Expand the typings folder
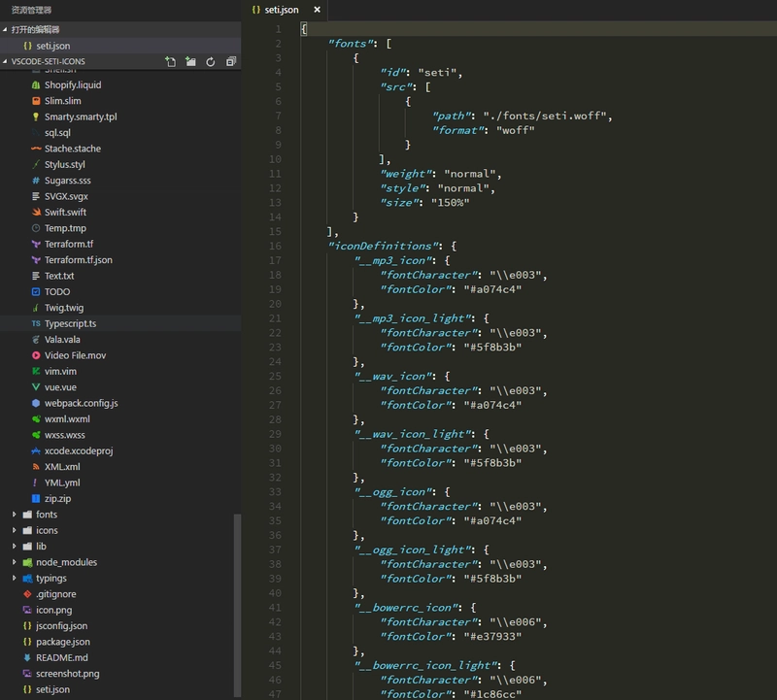The height and width of the screenshot is (700, 777). 14,578
